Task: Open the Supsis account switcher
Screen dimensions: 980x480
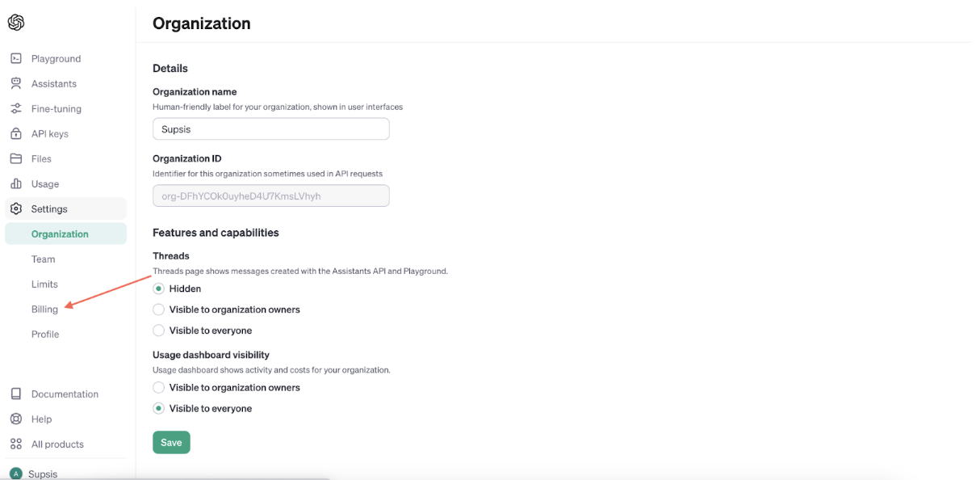Action: (x=66, y=474)
